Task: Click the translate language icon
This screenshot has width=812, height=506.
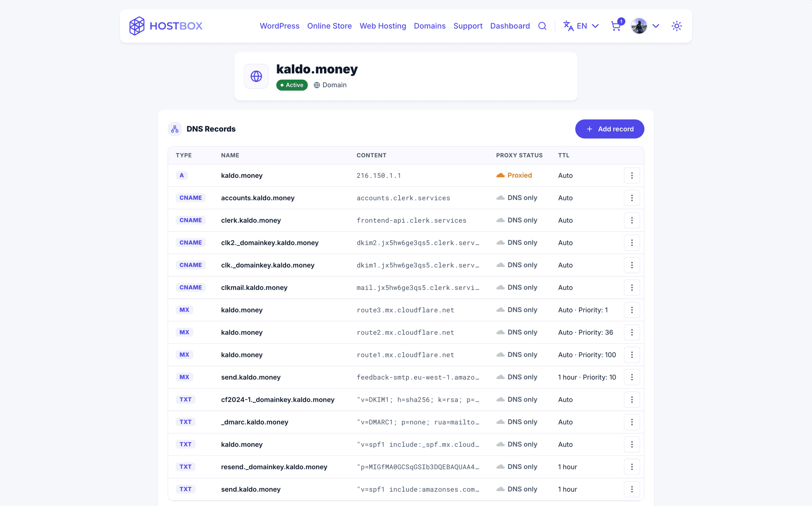Action: click(x=568, y=26)
